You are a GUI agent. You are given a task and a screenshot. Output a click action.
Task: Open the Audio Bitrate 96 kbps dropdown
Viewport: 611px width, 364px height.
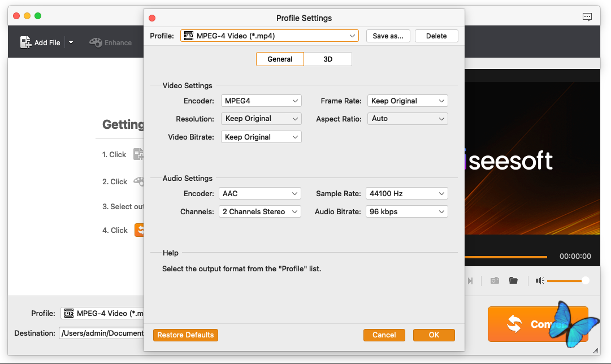pyautogui.click(x=407, y=211)
